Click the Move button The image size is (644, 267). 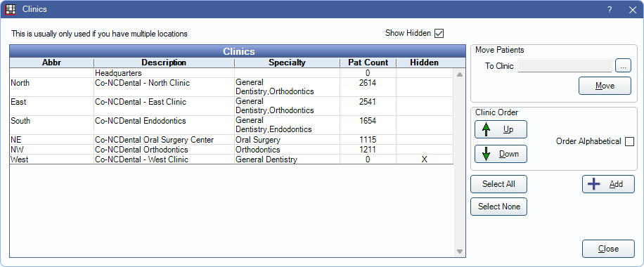605,86
